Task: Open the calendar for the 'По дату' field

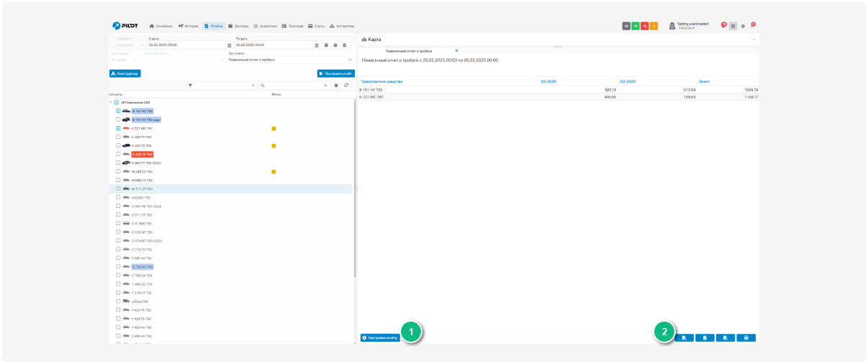Action: pyautogui.click(x=317, y=45)
